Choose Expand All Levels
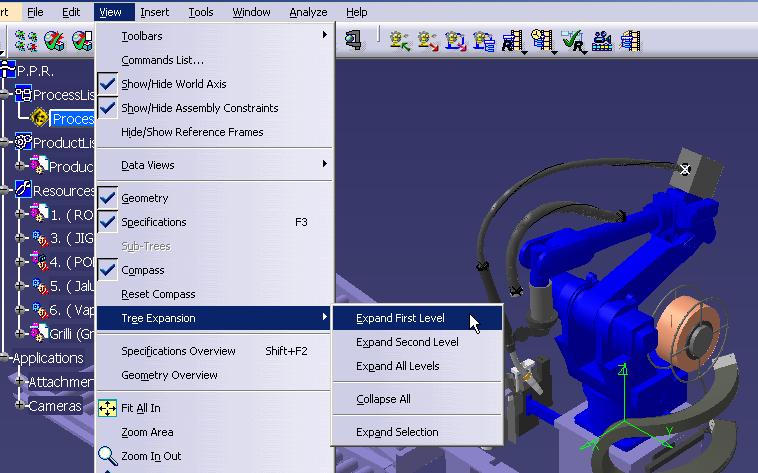This screenshot has width=758, height=473. [x=418, y=366]
